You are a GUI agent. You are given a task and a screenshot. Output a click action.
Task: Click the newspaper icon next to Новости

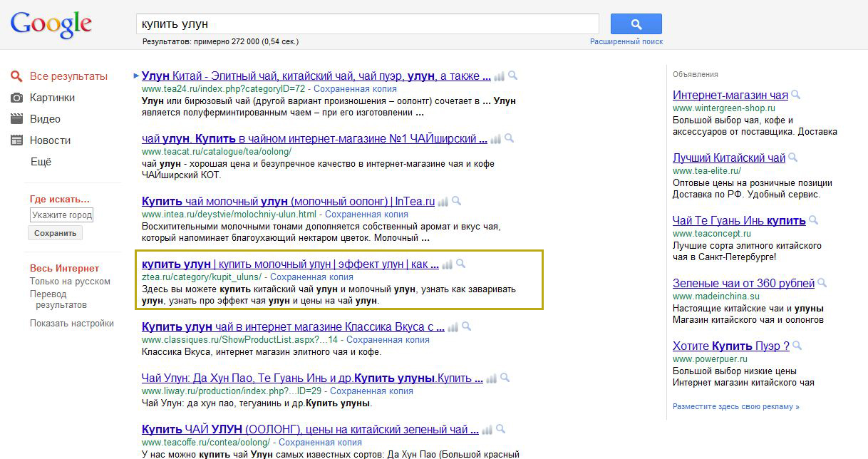click(17, 140)
